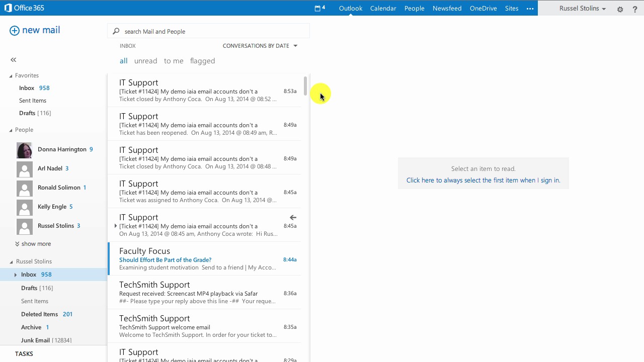Image resolution: width=644 pixels, height=362 pixels.
Task: Click the new mail plus icon
Action: point(15,31)
